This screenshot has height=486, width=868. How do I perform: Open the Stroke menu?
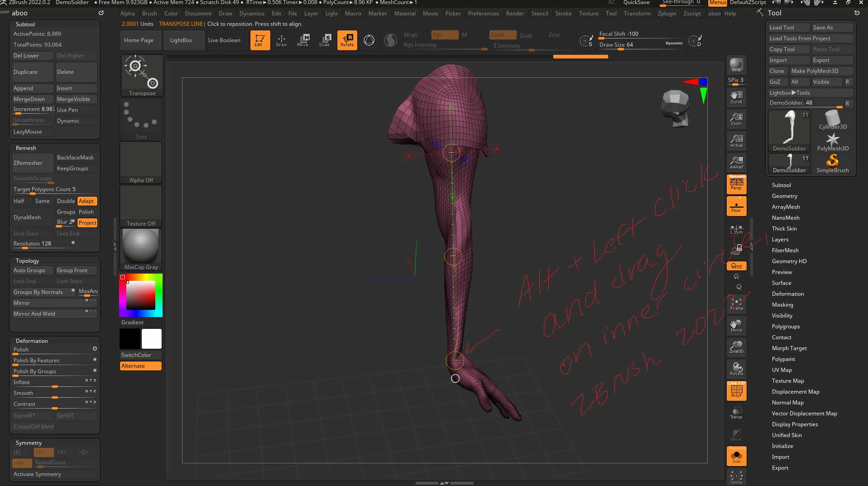(x=563, y=14)
